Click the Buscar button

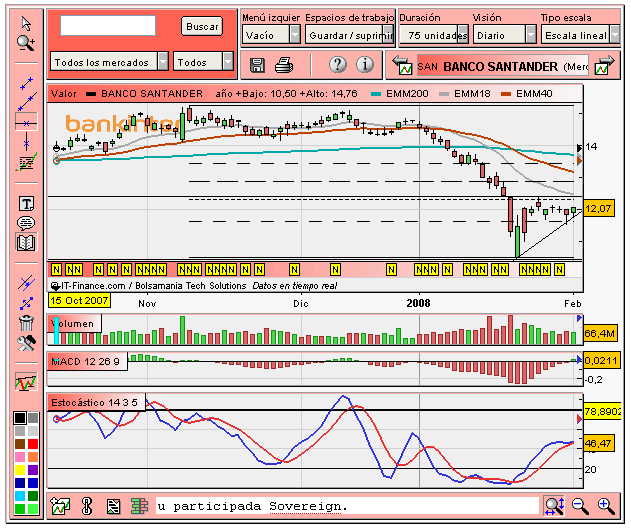click(x=202, y=27)
